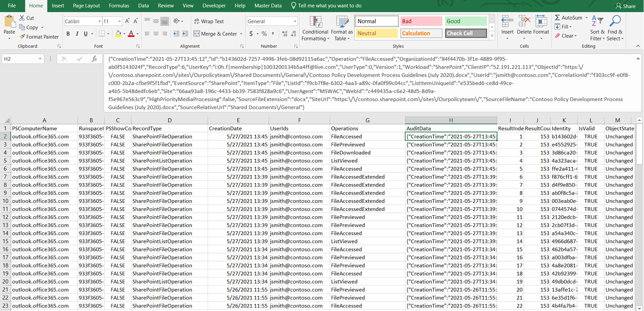The height and width of the screenshot is (311, 644).
Task: Click the Cut scissors icon
Action: tap(22, 18)
